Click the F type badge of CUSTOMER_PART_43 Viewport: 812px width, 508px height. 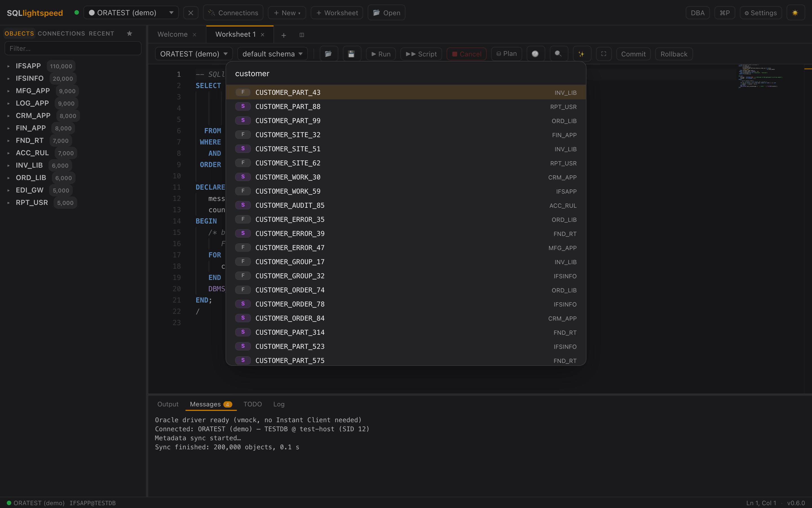(243, 92)
